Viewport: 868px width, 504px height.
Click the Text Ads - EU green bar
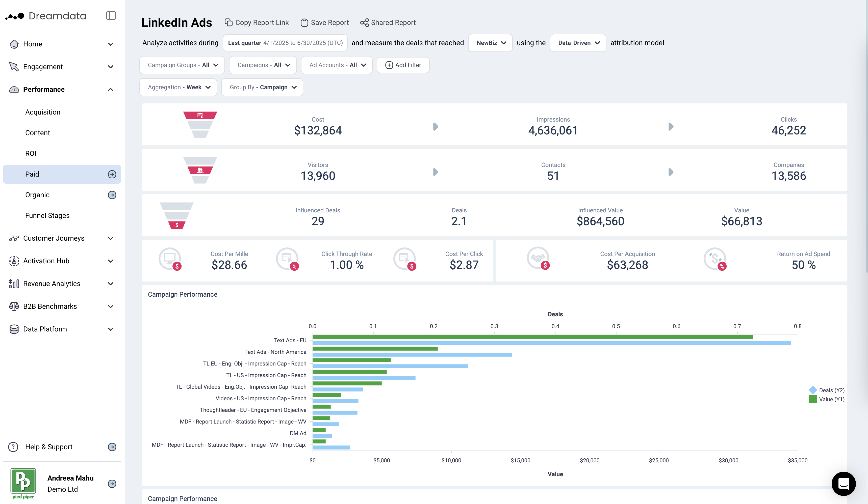click(x=532, y=337)
